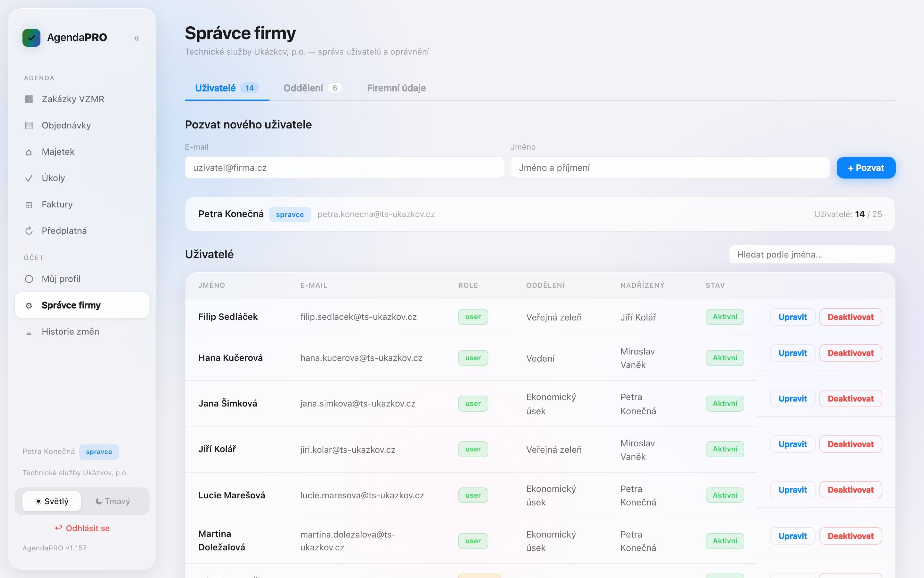Image resolution: width=924 pixels, height=578 pixels.
Task: Click email filip.sedlacek@ts-ukazkov.cz
Action: [358, 317]
